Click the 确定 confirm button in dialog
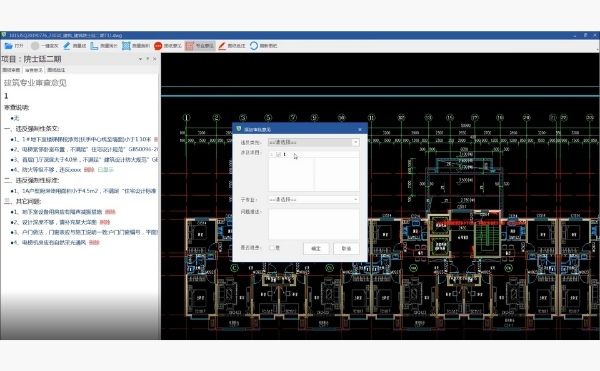This screenshot has height=371, width=600. click(316, 249)
